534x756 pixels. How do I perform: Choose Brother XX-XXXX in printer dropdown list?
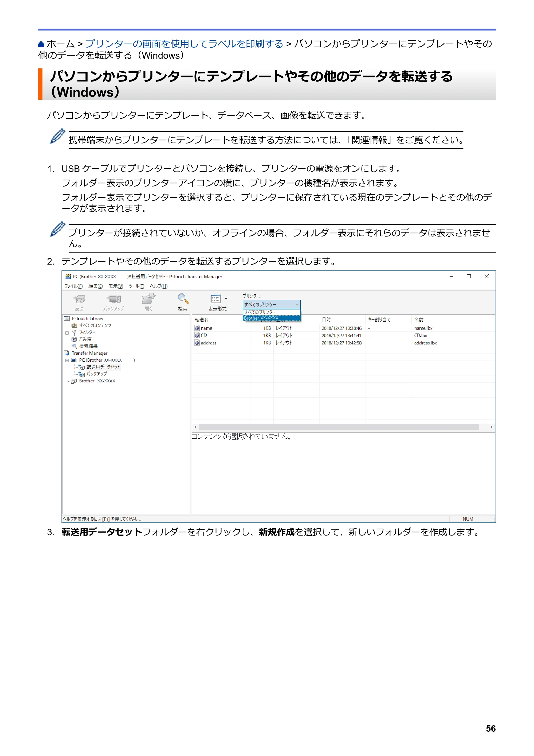tap(272, 318)
